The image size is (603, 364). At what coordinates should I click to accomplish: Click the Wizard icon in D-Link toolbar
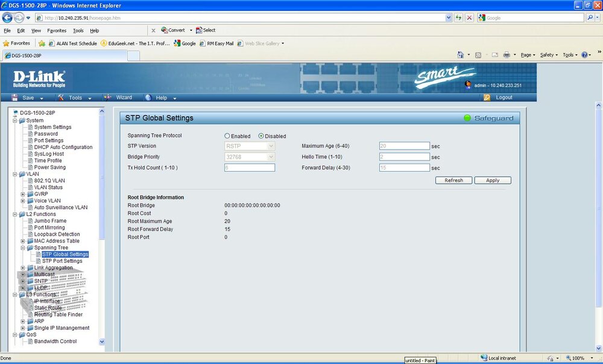(108, 98)
